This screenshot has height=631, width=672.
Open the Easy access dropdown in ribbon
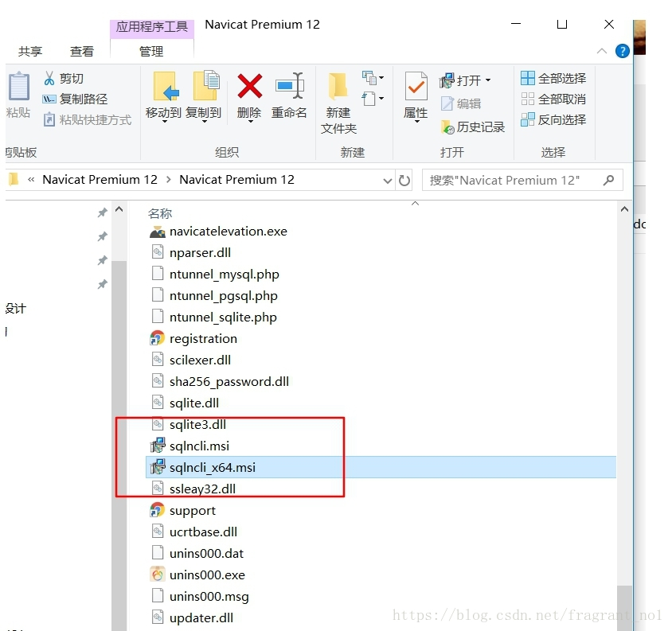pyautogui.click(x=373, y=99)
